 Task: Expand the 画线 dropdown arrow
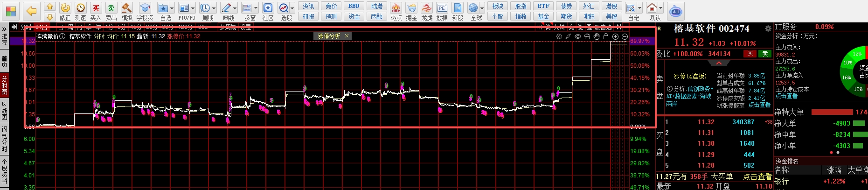point(235,8)
